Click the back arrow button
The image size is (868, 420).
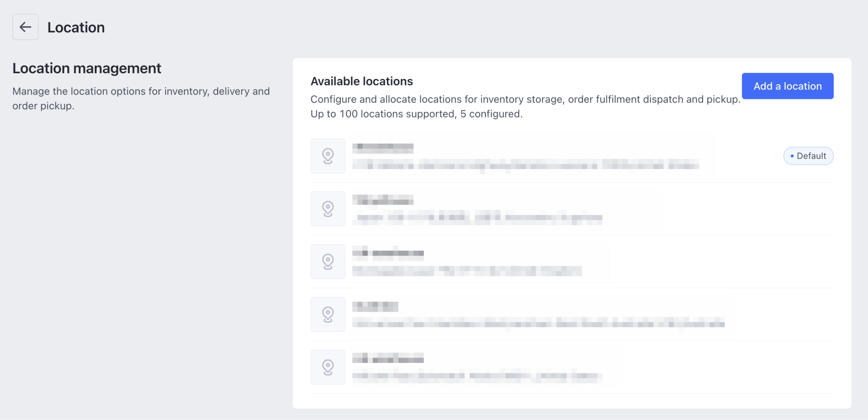25,27
